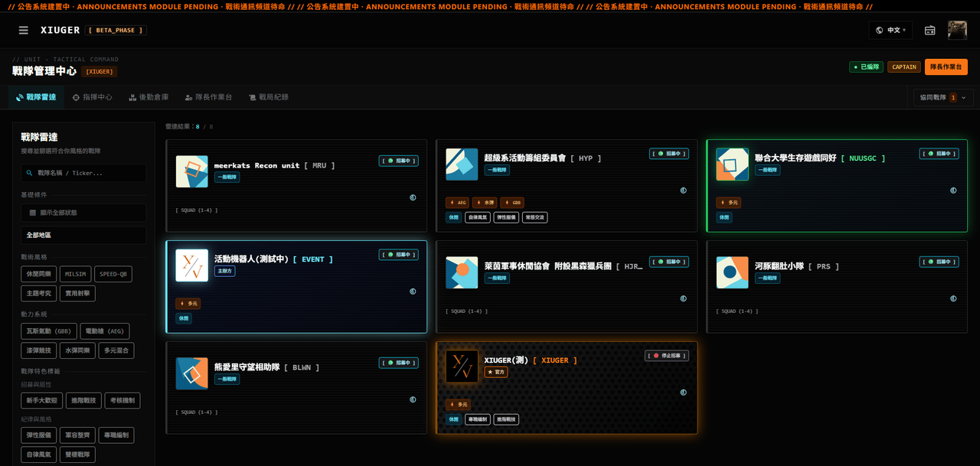The width and height of the screenshot is (980, 466).
Task: Expand the 協同戰隊 dropdown
Action: click(x=943, y=98)
